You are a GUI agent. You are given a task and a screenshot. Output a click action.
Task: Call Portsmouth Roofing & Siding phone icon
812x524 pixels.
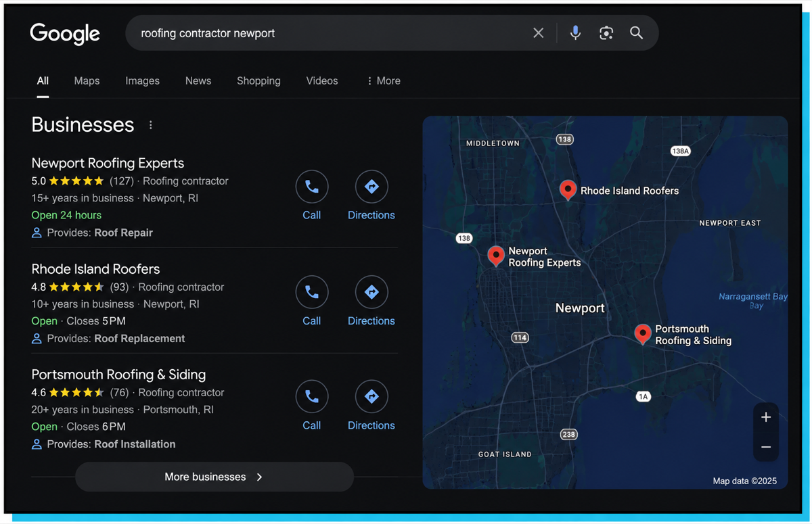pyautogui.click(x=312, y=397)
